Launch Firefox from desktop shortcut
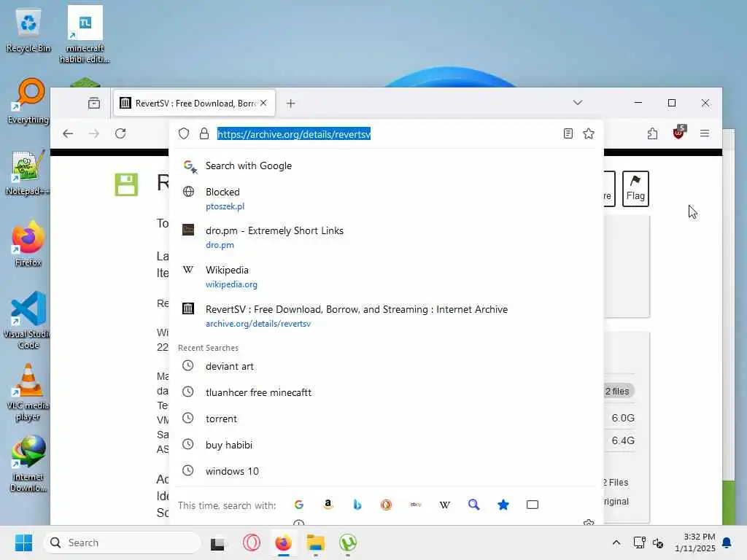 [x=28, y=244]
